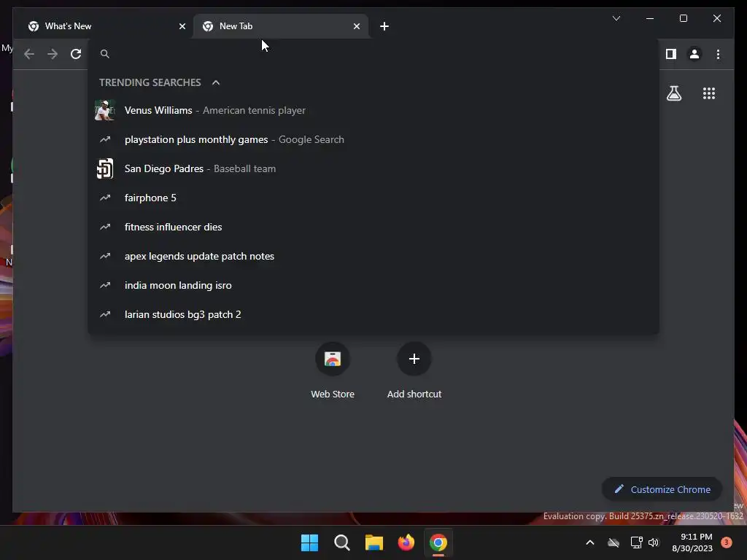Open the tab search dropdown arrow
The image size is (747, 560).
coord(616,18)
